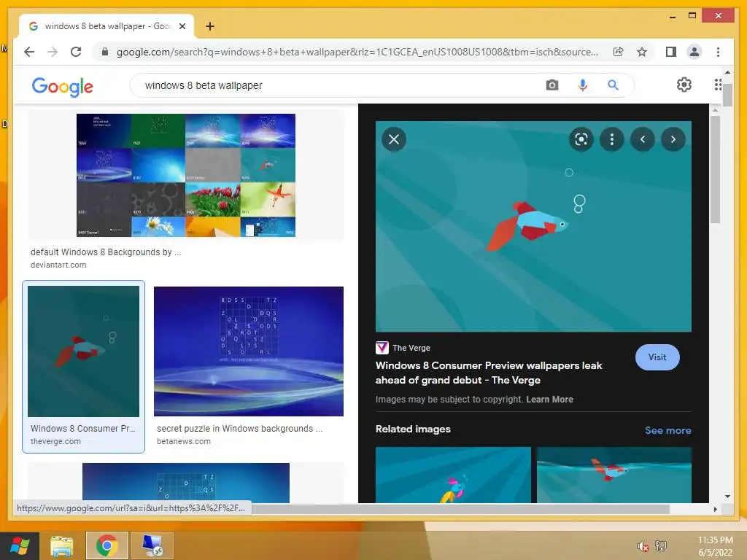Screen dimensions: 747x560
Task: Visit The Verge page
Action: [657, 357]
